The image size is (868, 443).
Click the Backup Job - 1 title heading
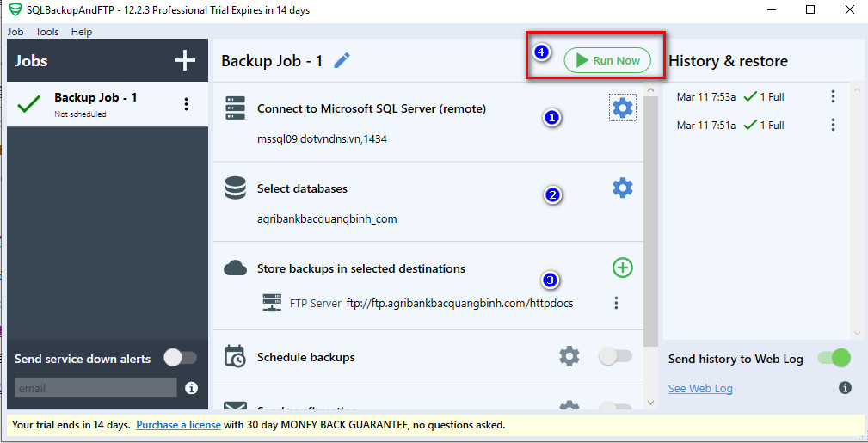(x=272, y=61)
